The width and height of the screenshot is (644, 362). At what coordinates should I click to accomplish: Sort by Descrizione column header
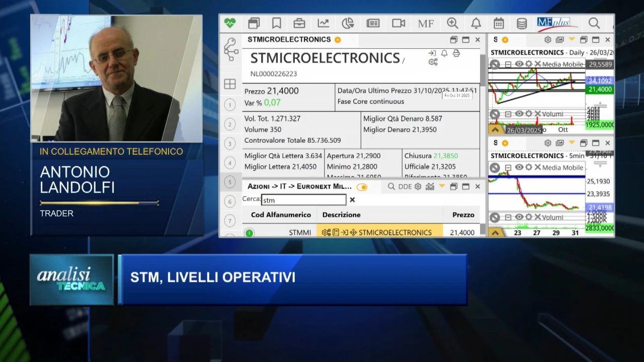342,215
